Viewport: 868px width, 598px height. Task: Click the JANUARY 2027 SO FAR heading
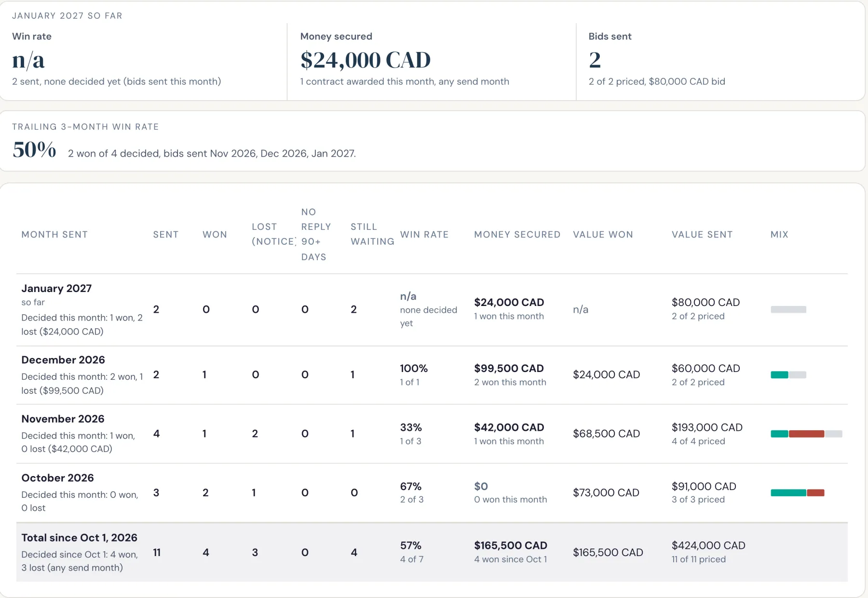[67, 16]
